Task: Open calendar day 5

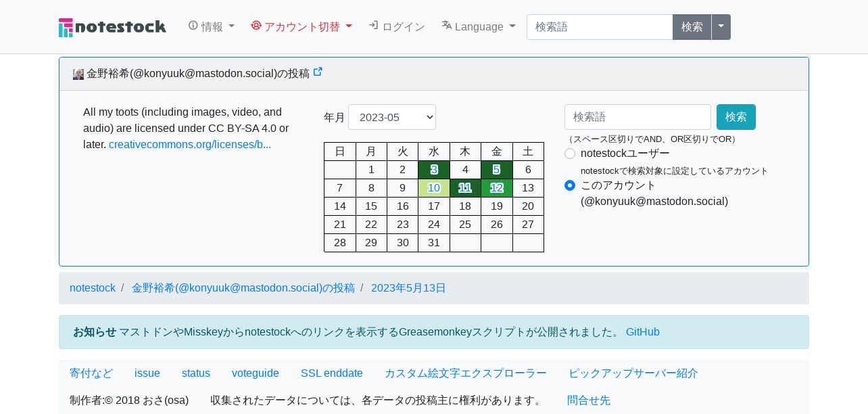Action: pos(496,170)
